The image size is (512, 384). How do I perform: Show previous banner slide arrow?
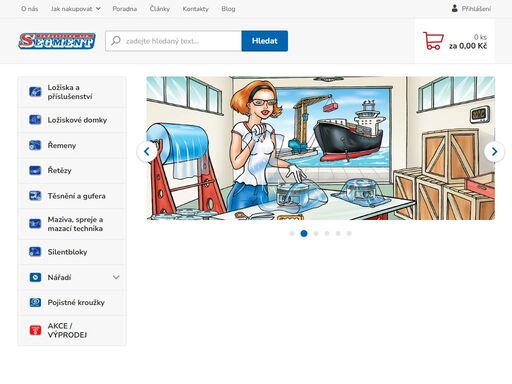coord(147,151)
